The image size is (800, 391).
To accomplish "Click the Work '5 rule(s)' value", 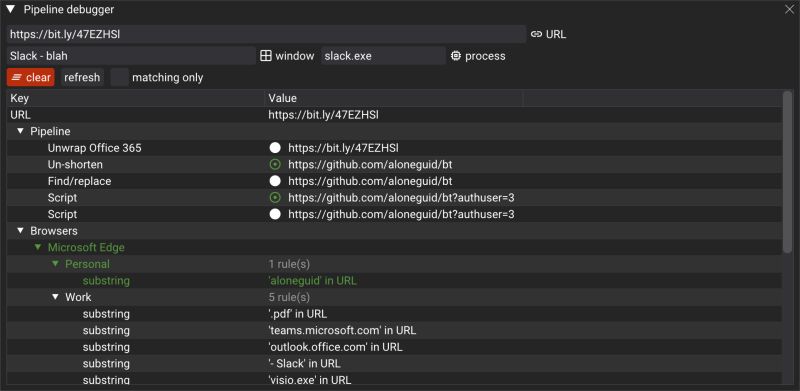I will (x=289, y=297).
